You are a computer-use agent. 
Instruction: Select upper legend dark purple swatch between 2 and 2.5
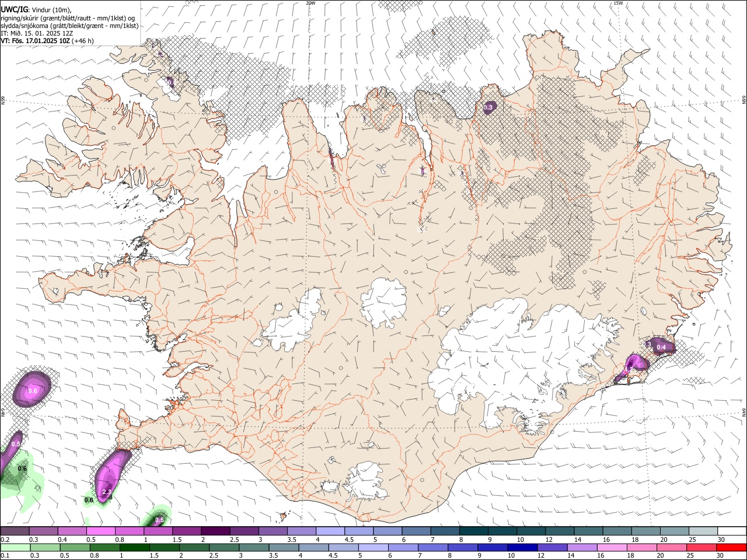click(x=215, y=531)
